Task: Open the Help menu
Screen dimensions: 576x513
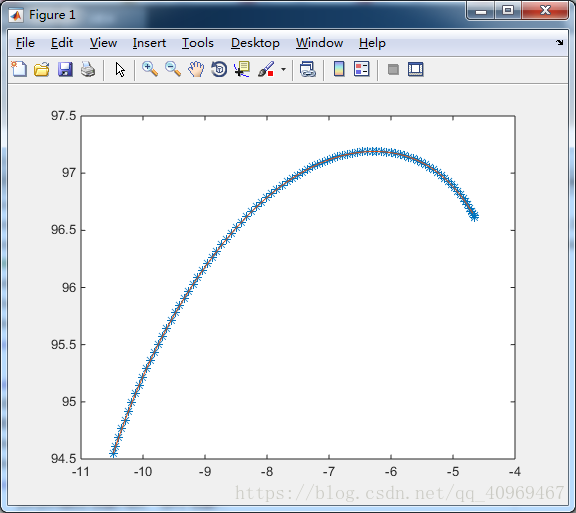Action: coord(372,43)
